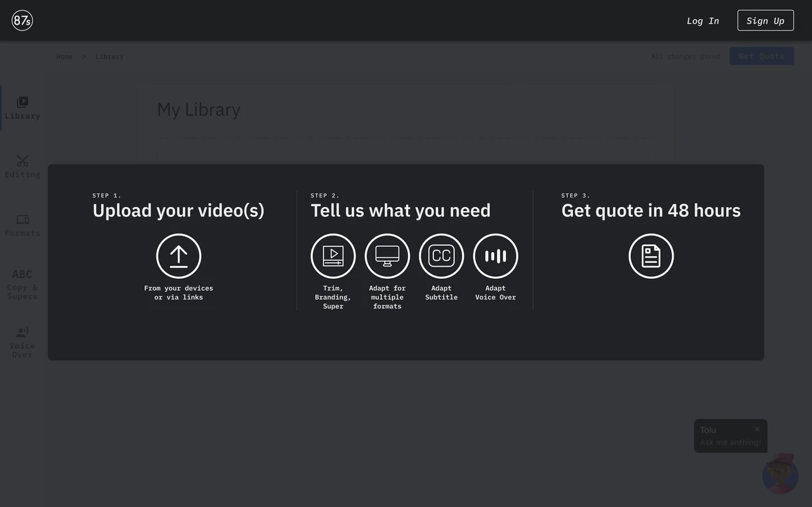
Task: Click the Adapt for multiple formats icon
Action: [x=387, y=256]
